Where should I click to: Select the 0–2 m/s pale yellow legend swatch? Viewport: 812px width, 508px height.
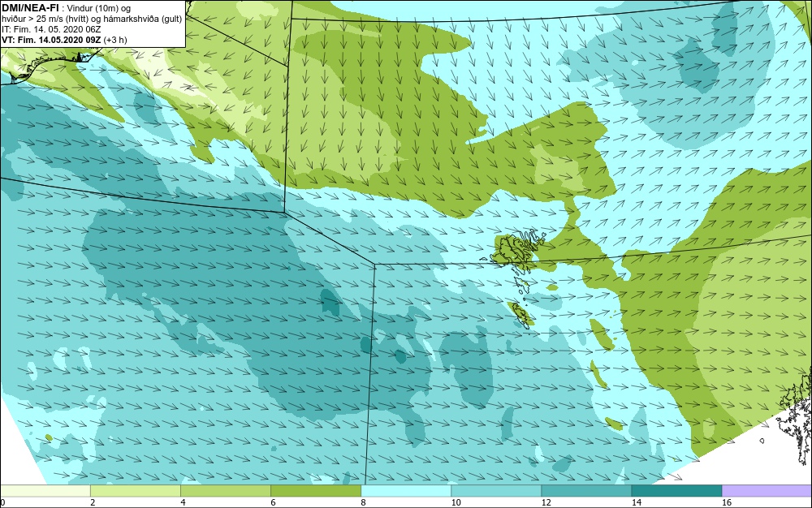45,490
